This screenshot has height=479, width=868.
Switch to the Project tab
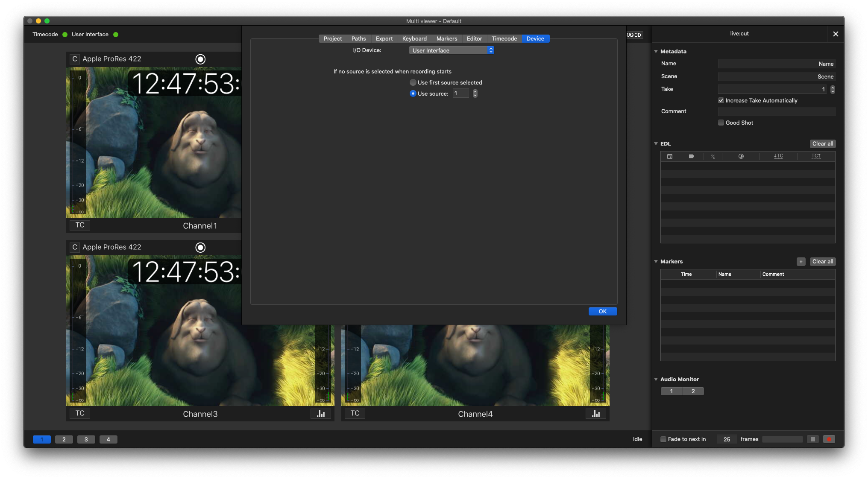pos(333,39)
